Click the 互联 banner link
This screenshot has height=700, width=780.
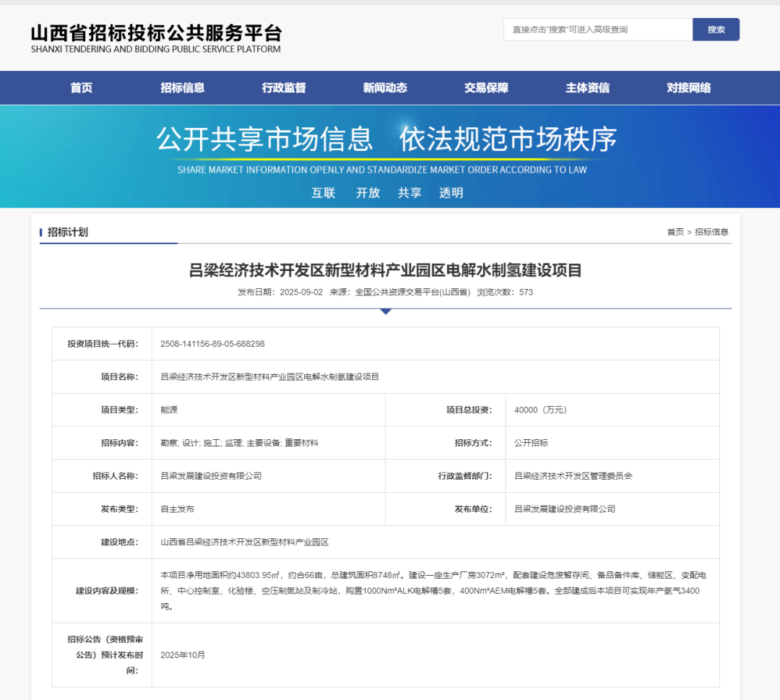click(x=323, y=193)
